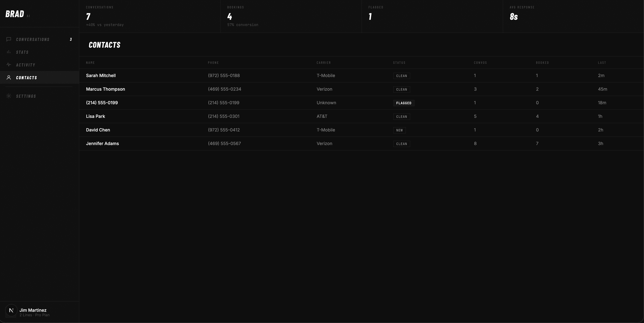This screenshot has width=644, height=323.
Task: Open the Stats menu item
Action: 22,52
